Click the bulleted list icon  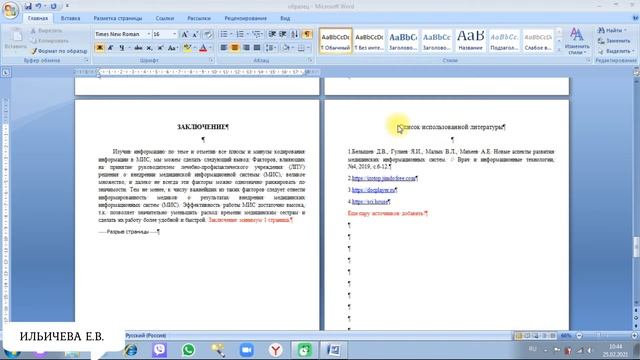coord(224,34)
